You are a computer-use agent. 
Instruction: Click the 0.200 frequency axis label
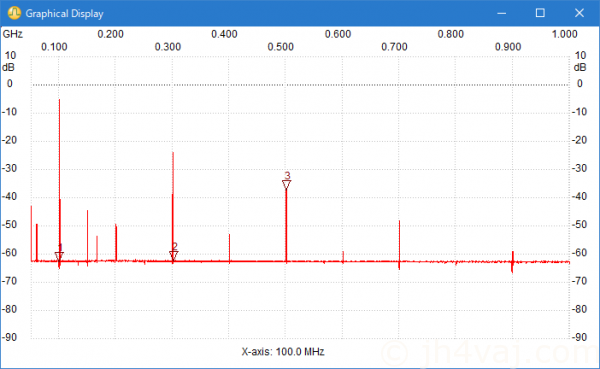110,34
